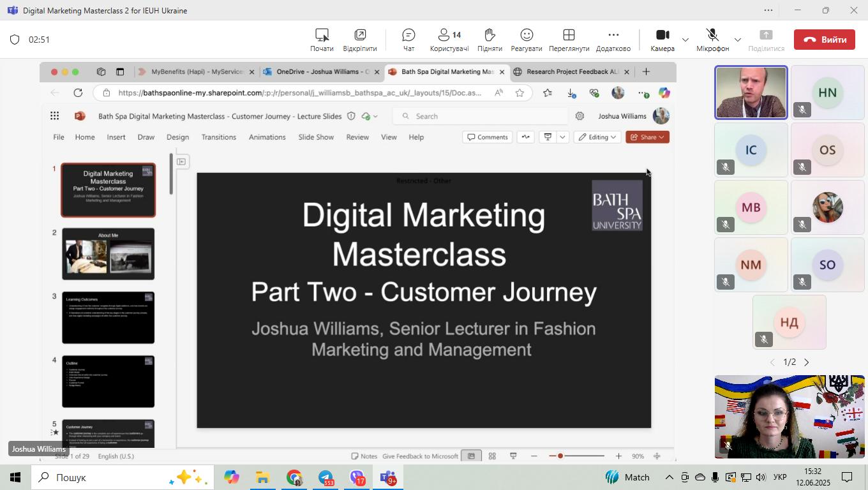Screen dimensions: 868x490
Task: Open Telegram from the Windows taskbar
Action: point(325,477)
